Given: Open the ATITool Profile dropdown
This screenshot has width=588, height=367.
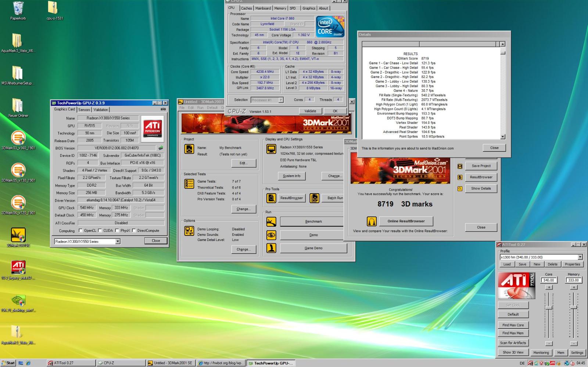Looking at the screenshot, I should pos(580,257).
